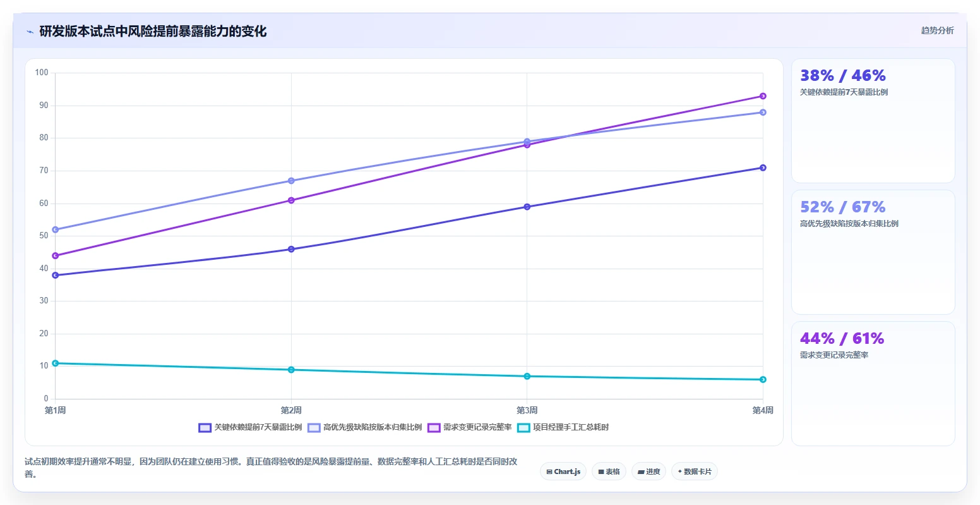Click the 50 y-axis label
Image resolution: width=980 pixels, height=505 pixels.
[x=44, y=236]
